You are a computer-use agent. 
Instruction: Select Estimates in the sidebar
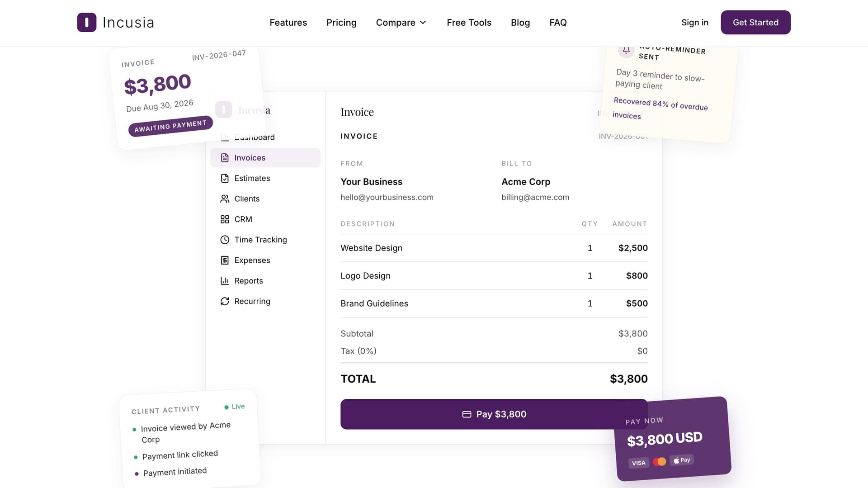tap(265, 178)
